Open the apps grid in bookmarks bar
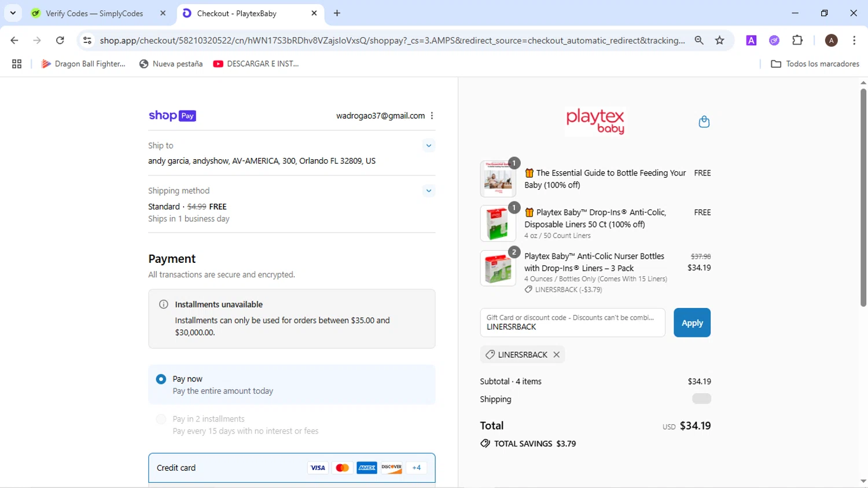The width and height of the screenshot is (868, 488). coord(17,64)
